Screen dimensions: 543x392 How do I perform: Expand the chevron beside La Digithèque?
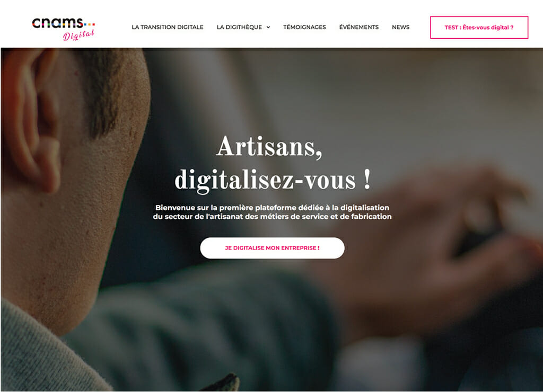click(x=268, y=28)
